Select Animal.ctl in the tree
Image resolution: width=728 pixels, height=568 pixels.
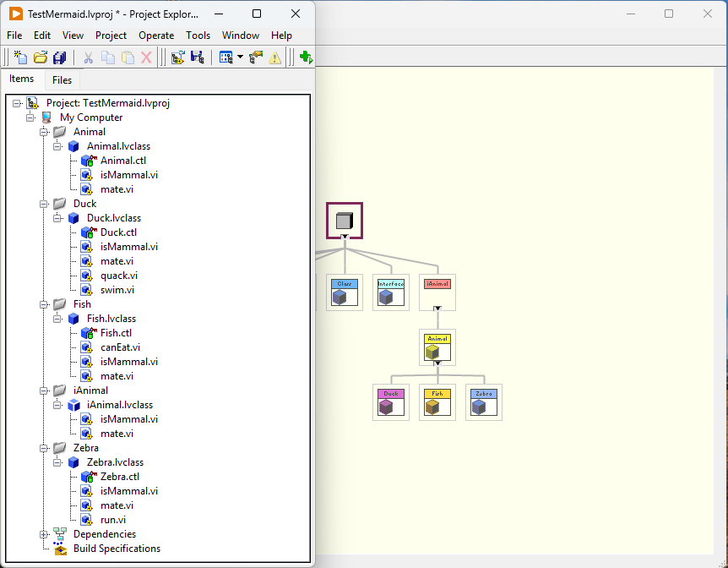coord(123,161)
